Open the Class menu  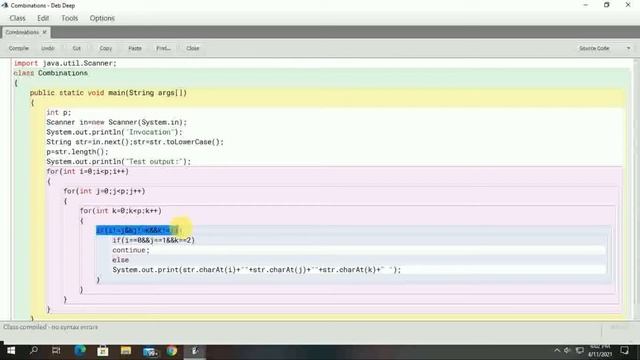(18, 18)
